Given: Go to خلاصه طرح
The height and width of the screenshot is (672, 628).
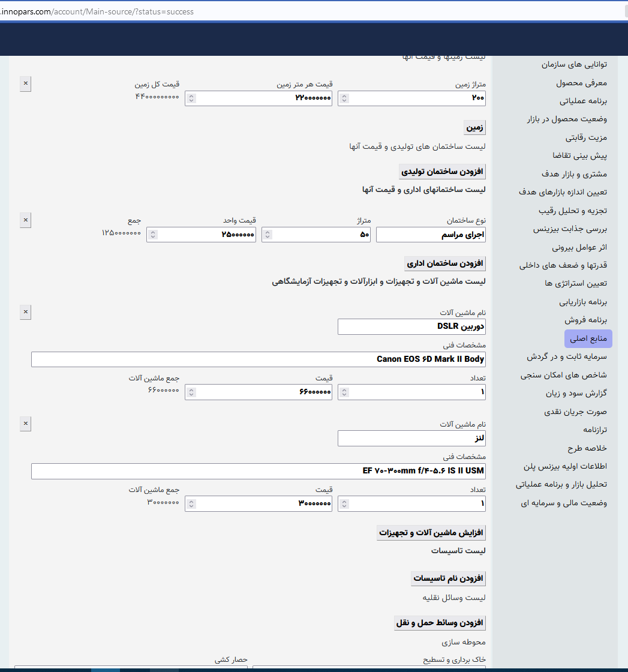Looking at the screenshot, I should pyautogui.click(x=587, y=448).
